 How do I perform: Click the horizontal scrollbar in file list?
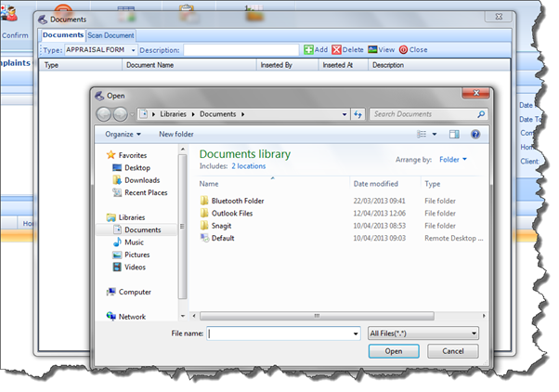(x=317, y=316)
